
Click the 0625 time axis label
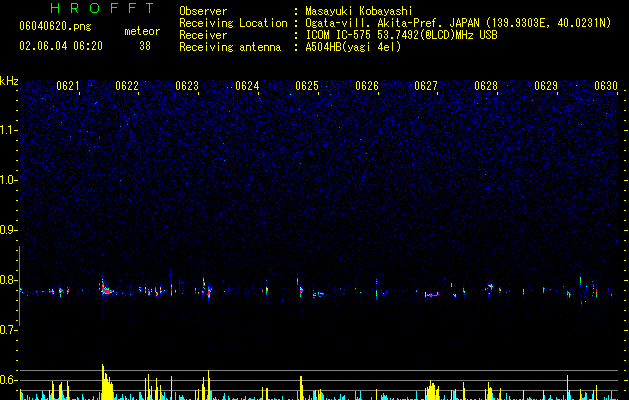[307, 86]
